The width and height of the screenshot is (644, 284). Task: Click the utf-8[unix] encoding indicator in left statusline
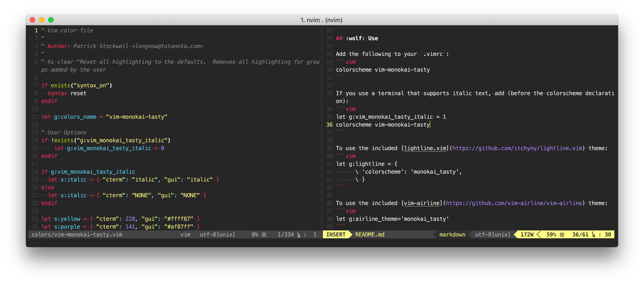217,235
